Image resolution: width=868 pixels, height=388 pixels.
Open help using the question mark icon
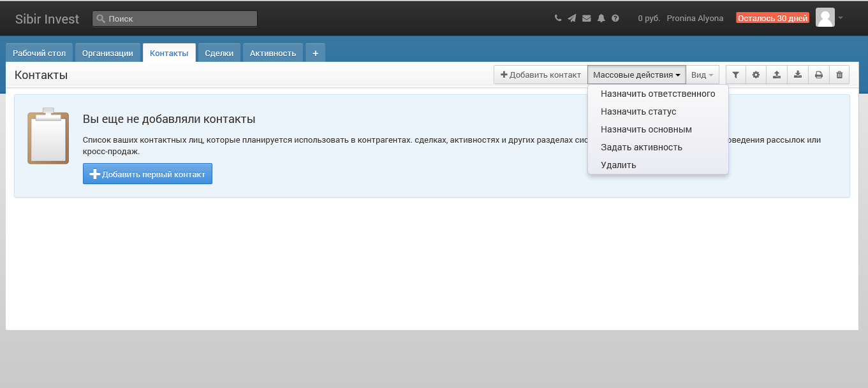(x=615, y=18)
